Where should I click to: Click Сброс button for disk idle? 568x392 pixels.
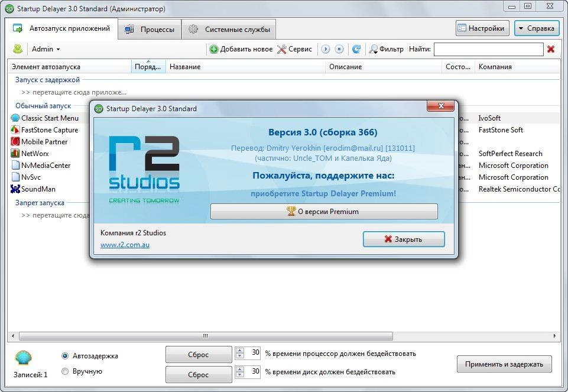(199, 374)
